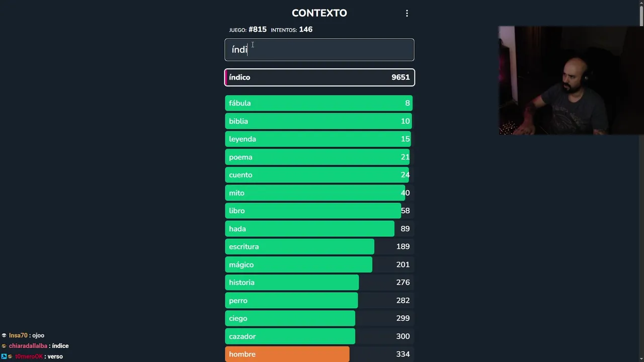644x362 pixels.
Task: Click the 'fábula' guess row
Action: point(319,103)
